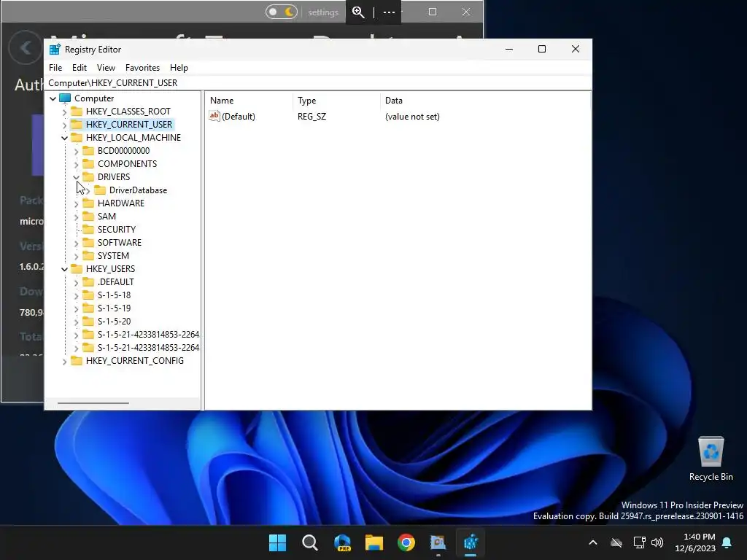747x560 pixels.
Task: Open the Favorites menu
Action: click(x=142, y=68)
